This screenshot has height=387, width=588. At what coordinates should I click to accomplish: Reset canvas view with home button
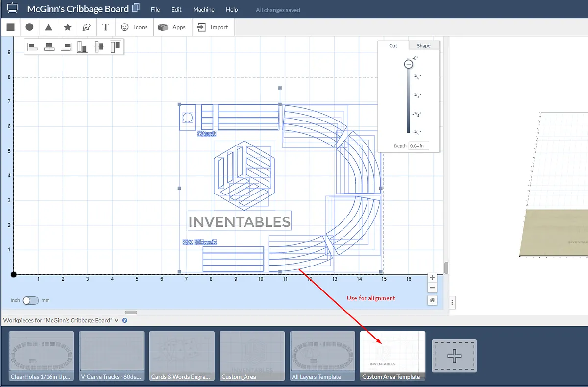[x=432, y=300]
